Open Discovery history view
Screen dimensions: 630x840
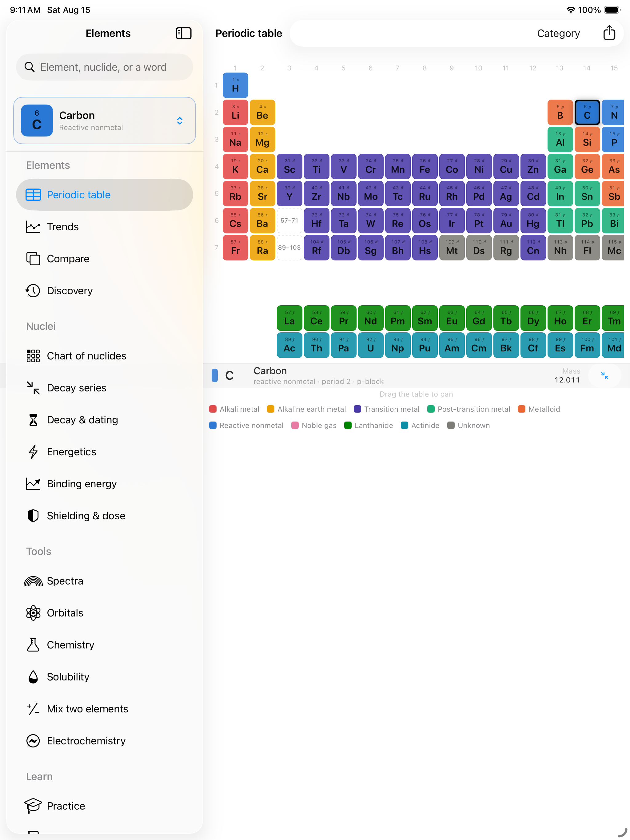click(105, 291)
